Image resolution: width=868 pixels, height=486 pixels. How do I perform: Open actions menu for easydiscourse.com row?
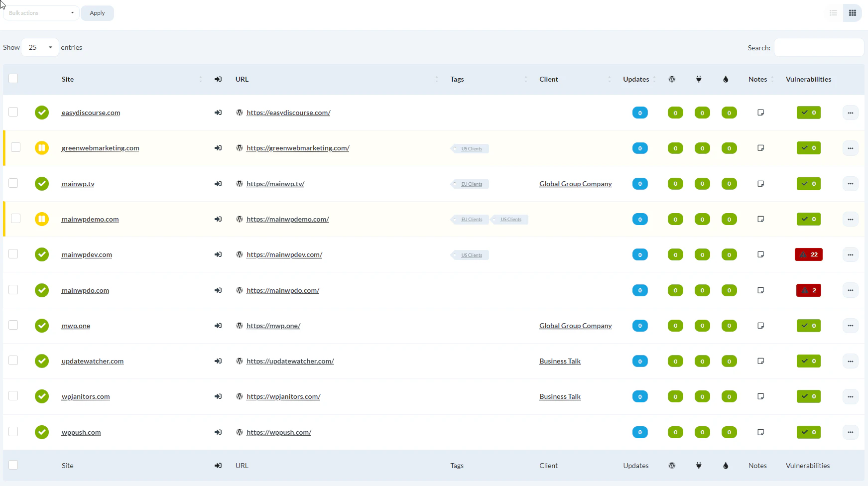click(x=851, y=113)
